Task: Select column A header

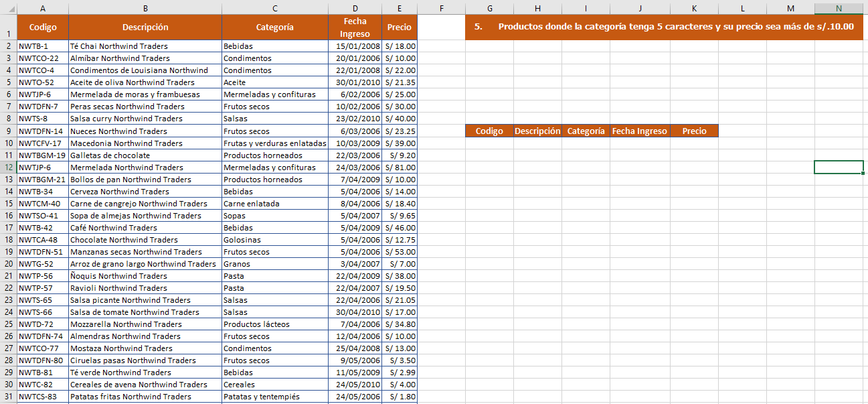Action: (43, 7)
